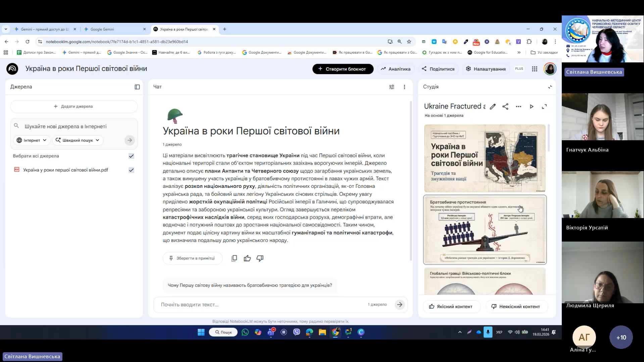The image size is (644, 362).
Task: Open chat configuration settings icon
Action: coord(391,87)
